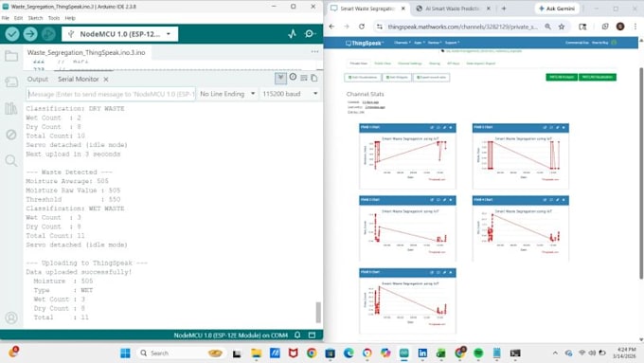Open the File menu in Arduino IDE
This screenshot has height=363, width=644.
point(6,18)
